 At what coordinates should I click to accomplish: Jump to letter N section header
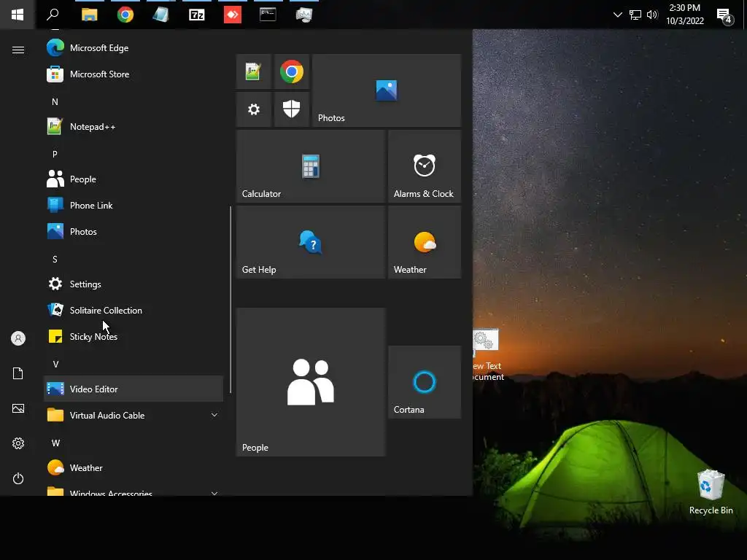(55, 102)
